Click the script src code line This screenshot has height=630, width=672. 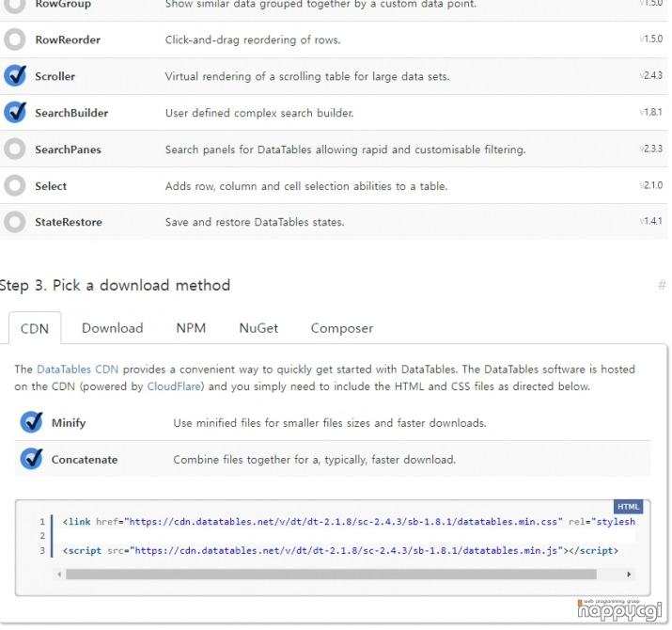click(x=341, y=551)
